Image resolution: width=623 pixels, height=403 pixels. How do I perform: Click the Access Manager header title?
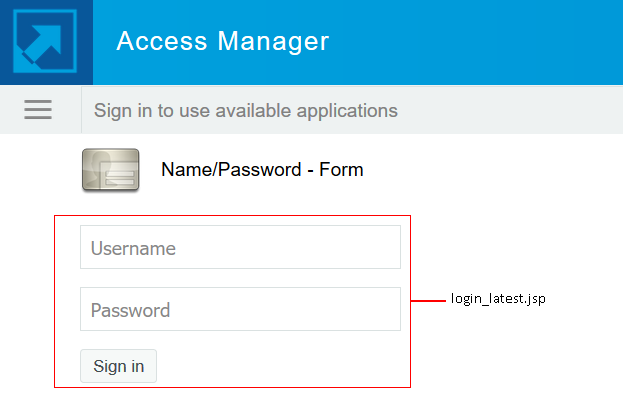point(222,41)
